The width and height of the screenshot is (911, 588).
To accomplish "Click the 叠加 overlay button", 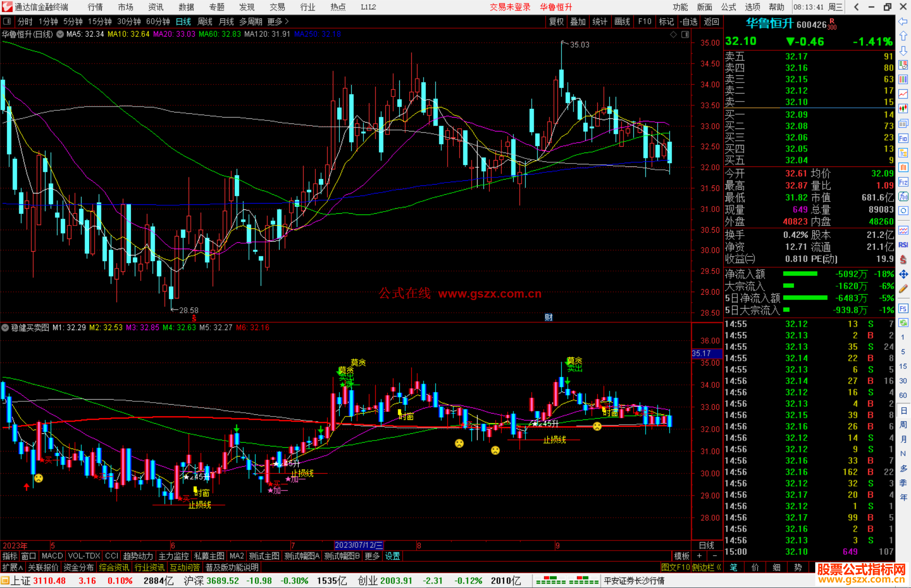I will click(578, 21).
